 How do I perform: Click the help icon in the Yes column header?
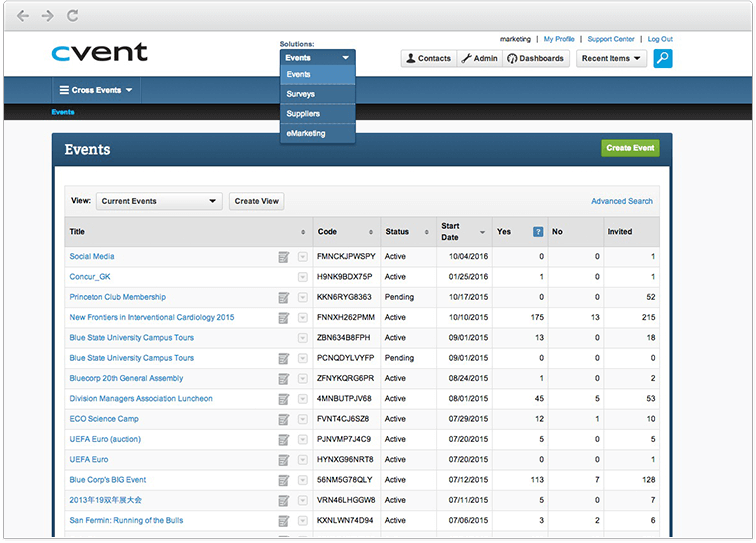[538, 232]
